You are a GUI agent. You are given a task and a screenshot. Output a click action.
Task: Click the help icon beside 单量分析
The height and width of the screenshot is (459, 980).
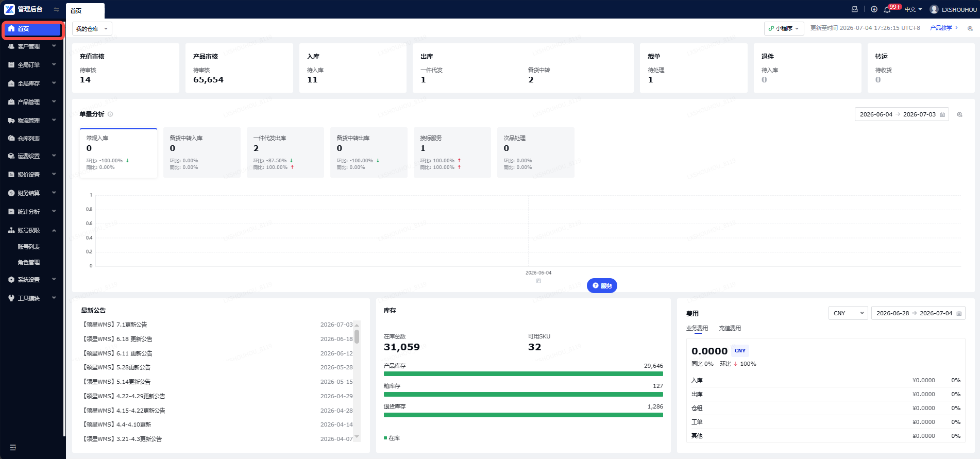[110, 114]
